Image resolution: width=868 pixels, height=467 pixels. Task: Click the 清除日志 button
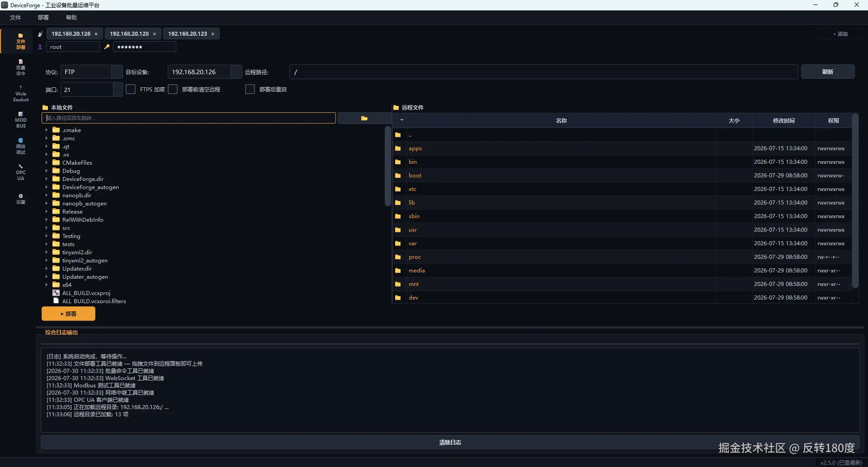pos(450,443)
